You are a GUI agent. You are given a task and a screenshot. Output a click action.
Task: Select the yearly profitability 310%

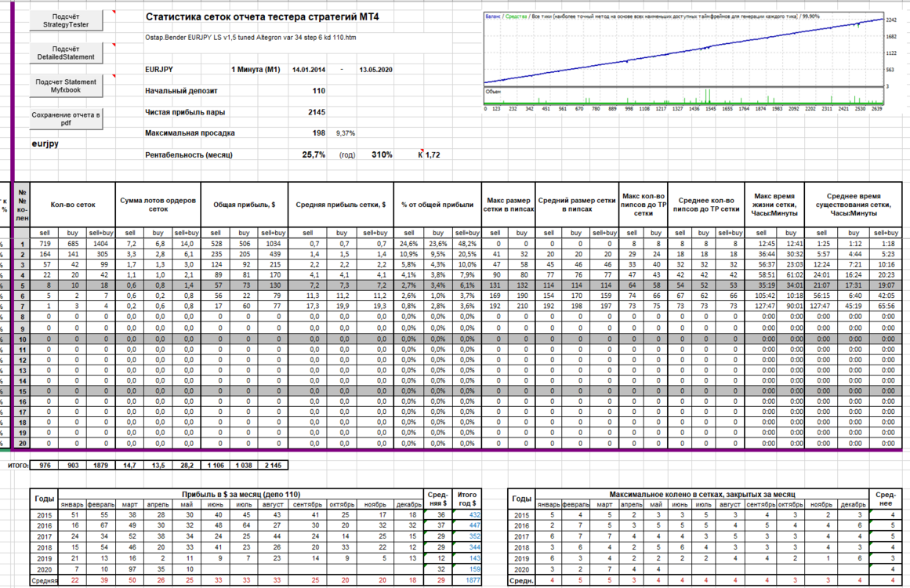[x=382, y=155]
